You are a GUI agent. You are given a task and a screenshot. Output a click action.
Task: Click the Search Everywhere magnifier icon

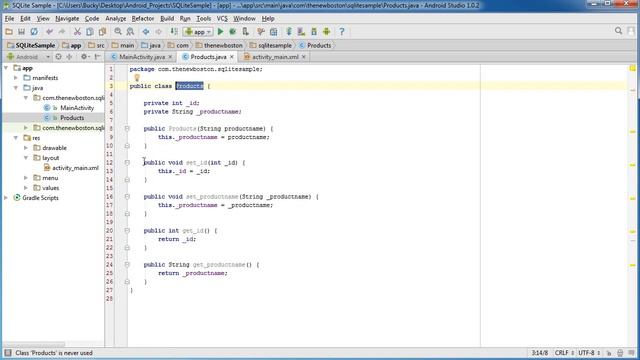point(618,31)
